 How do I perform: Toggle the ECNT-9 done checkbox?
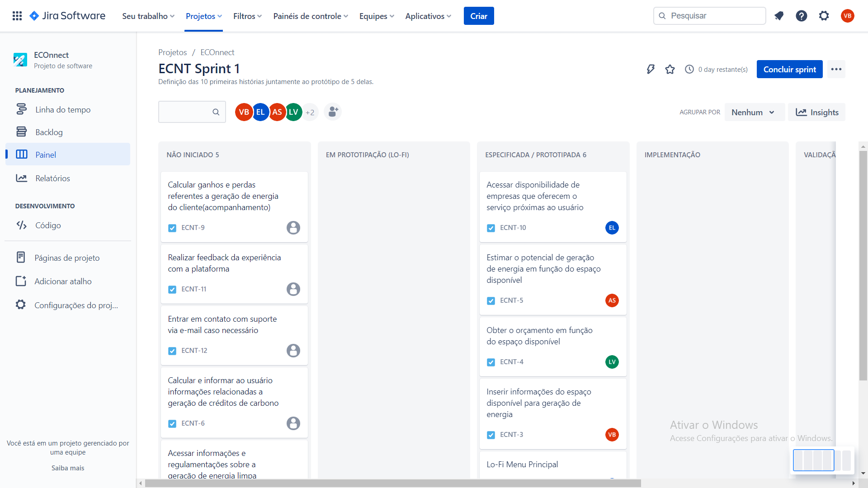[x=172, y=228]
